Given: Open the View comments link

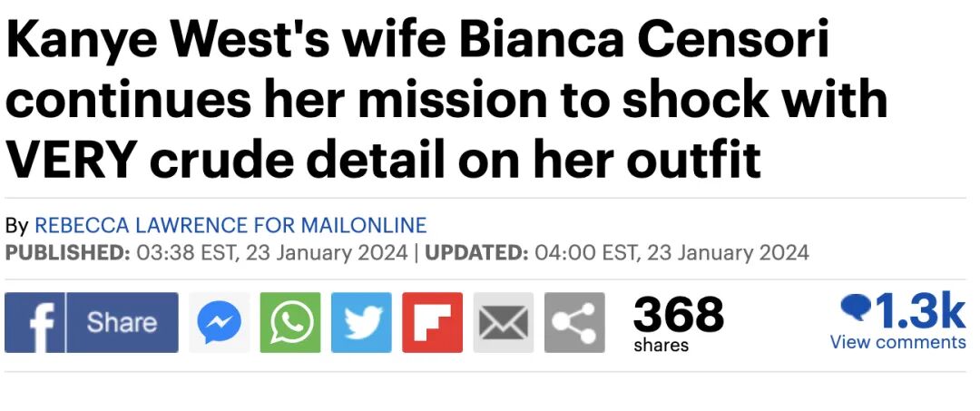Looking at the screenshot, I should [x=897, y=342].
